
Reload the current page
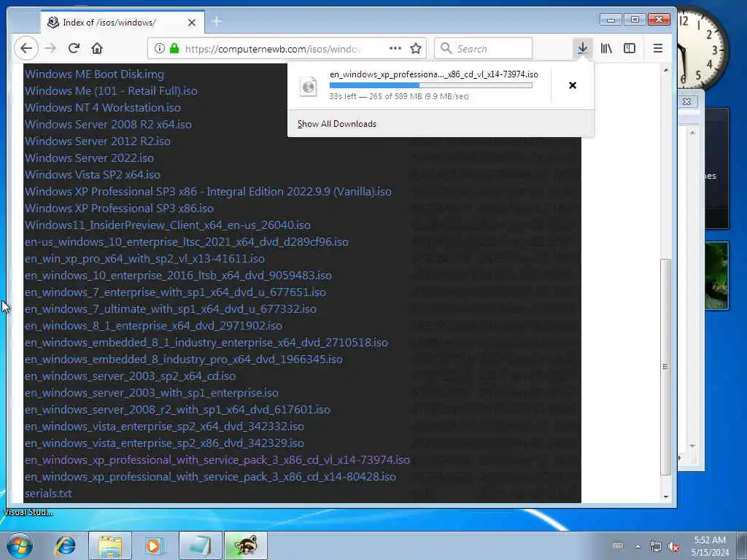tap(74, 48)
